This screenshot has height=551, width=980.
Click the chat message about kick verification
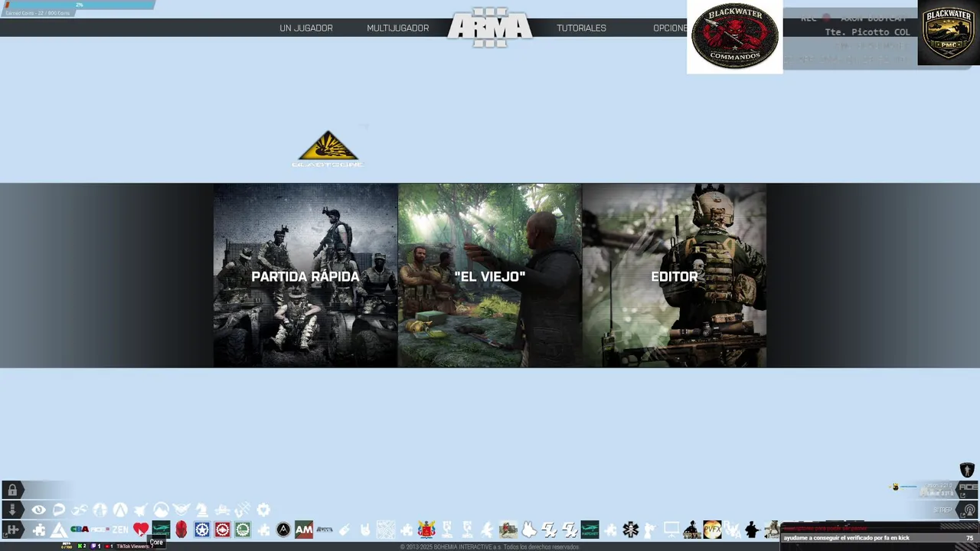point(846,538)
